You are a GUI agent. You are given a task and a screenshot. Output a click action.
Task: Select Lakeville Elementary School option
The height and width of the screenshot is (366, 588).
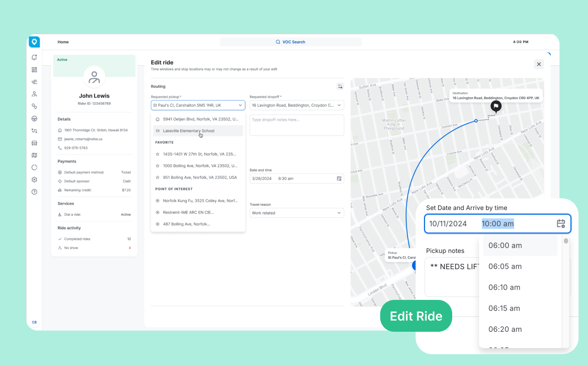[x=198, y=131]
